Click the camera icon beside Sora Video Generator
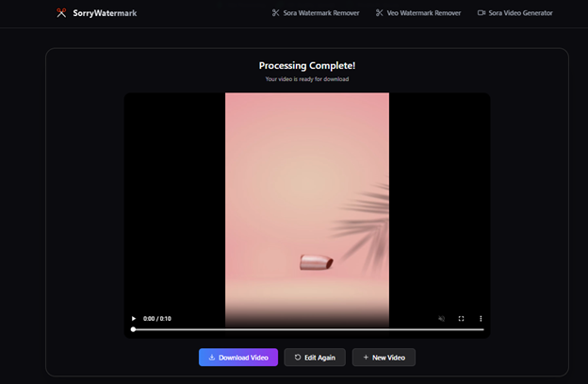Viewport: 588px width, 384px height. pos(482,13)
